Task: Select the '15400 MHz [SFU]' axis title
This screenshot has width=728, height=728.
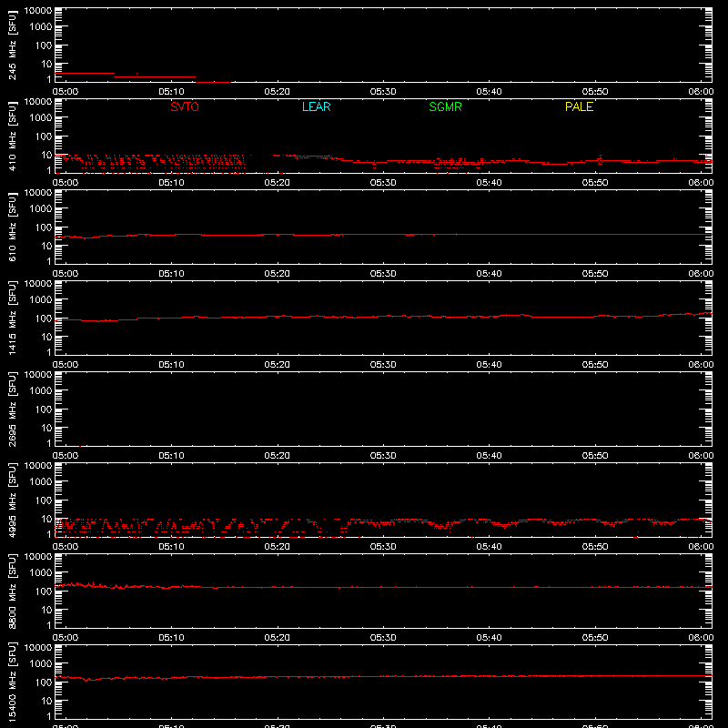Action: point(12,682)
